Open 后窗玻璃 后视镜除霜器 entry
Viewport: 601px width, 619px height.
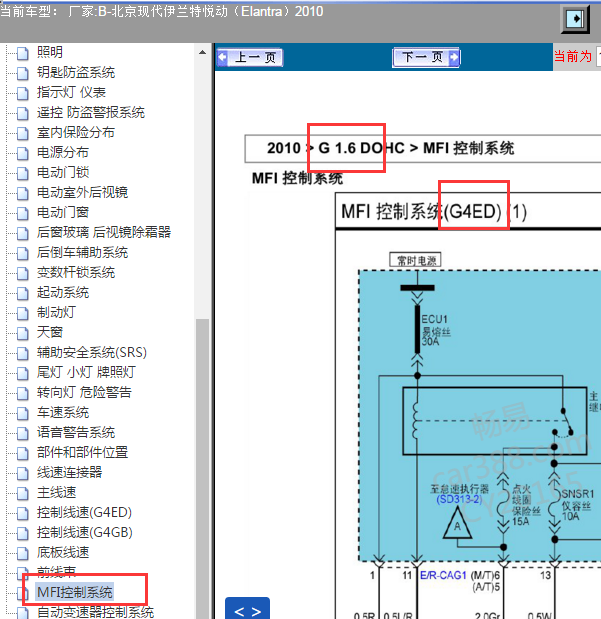coord(104,233)
